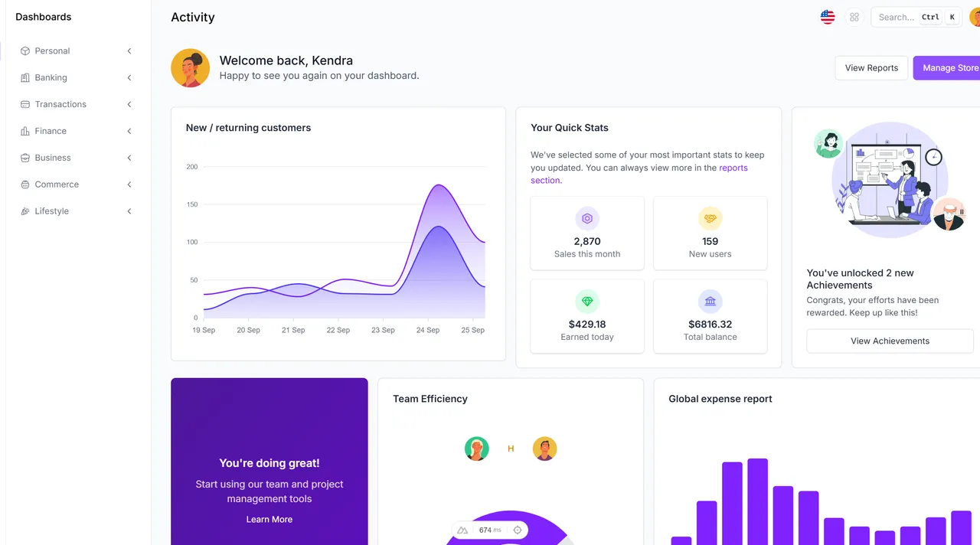Viewport: 980px width, 545px height.
Task: Open the apps grid icon in the header
Action: pyautogui.click(x=854, y=17)
